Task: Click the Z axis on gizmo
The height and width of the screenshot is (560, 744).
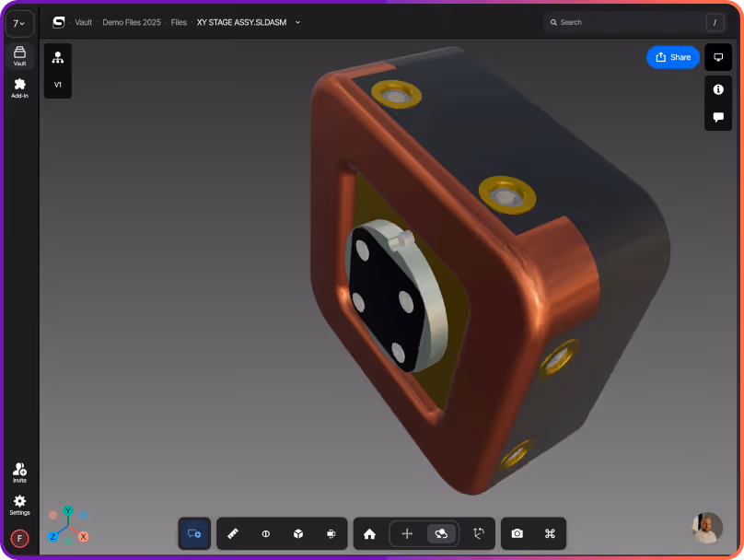Action: (52, 537)
